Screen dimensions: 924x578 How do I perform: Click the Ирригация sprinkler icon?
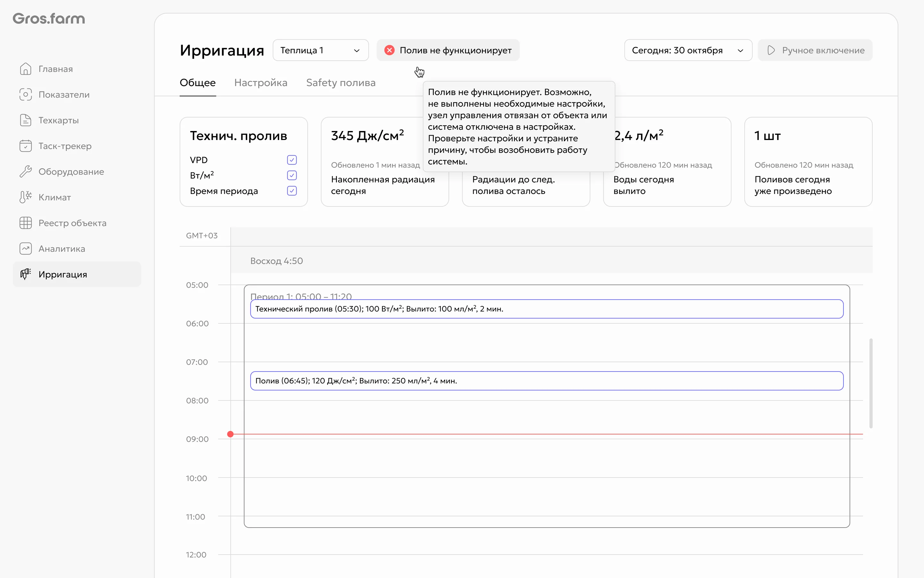(26, 274)
